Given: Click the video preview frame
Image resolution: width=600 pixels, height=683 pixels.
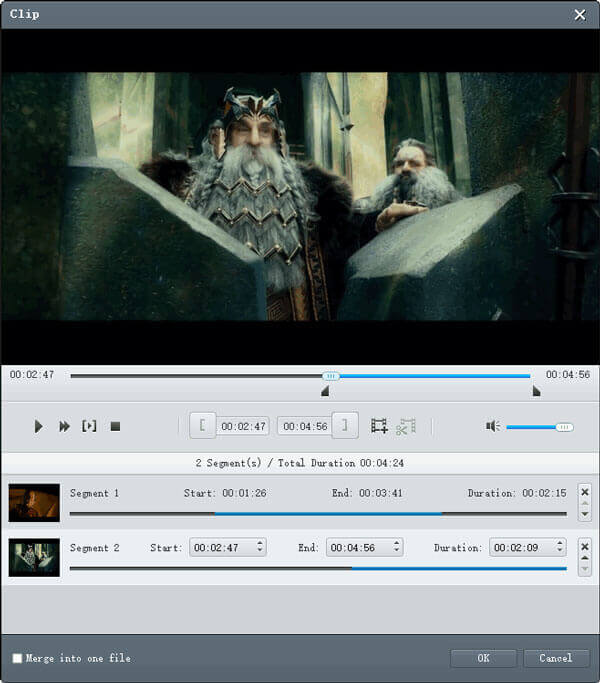Looking at the screenshot, I should [x=300, y=196].
